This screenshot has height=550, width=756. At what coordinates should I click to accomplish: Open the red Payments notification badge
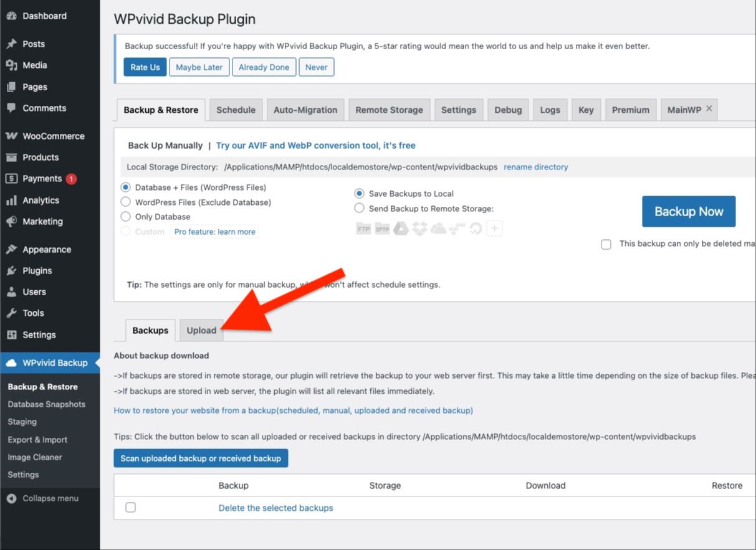pos(71,179)
